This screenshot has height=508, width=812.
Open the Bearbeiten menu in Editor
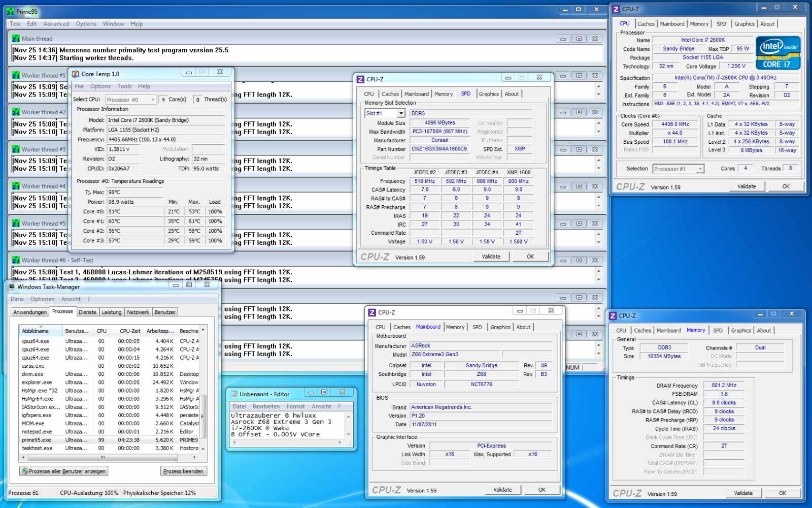pyautogui.click(x=266, y=406)
